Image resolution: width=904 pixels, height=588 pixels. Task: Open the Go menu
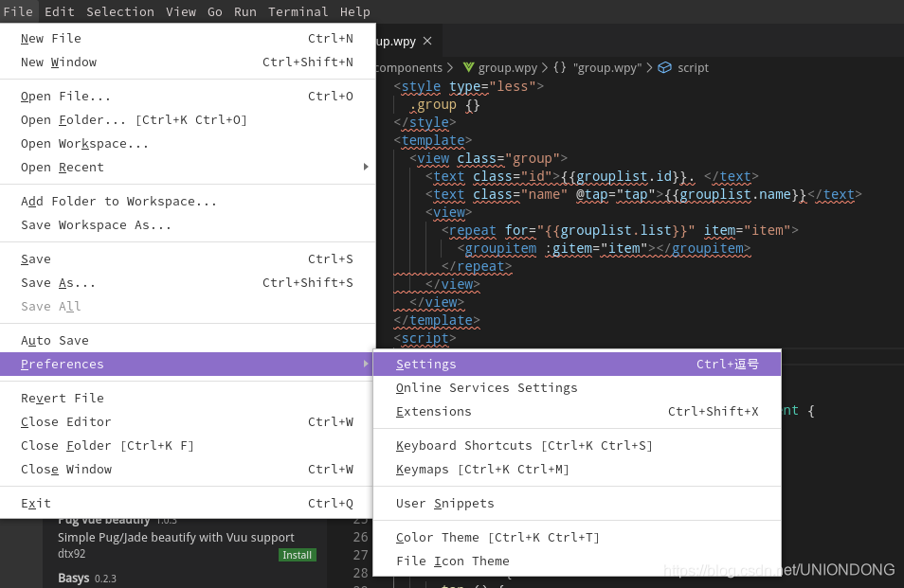[214, 11]
